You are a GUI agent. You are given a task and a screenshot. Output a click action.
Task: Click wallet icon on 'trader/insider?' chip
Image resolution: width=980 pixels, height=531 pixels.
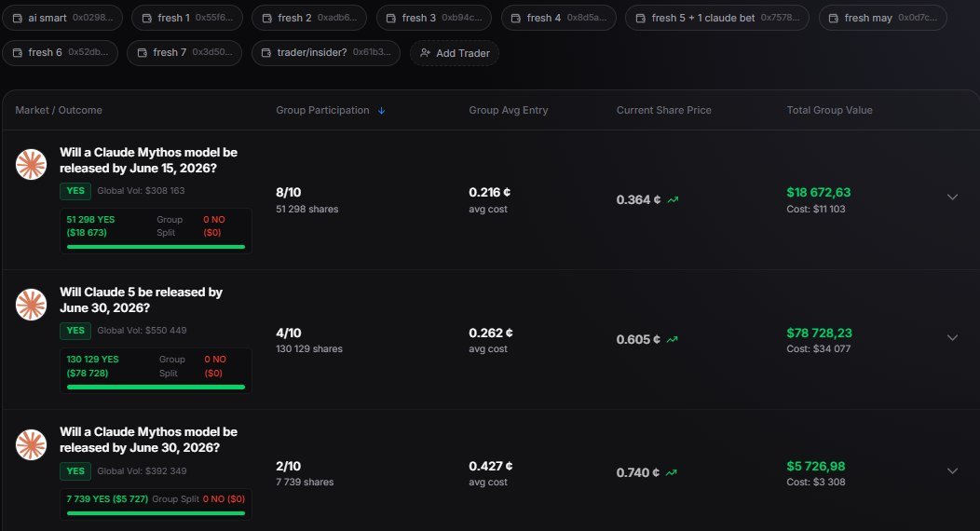266,52
